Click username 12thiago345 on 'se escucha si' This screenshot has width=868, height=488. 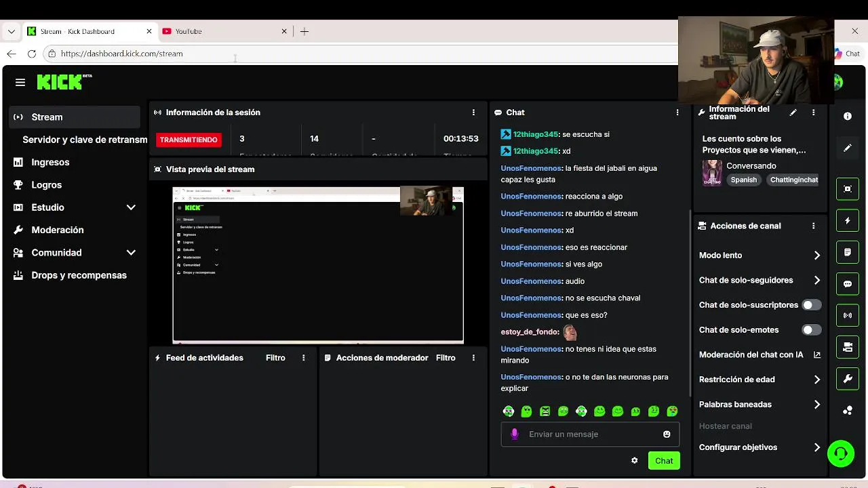[536, 134]
